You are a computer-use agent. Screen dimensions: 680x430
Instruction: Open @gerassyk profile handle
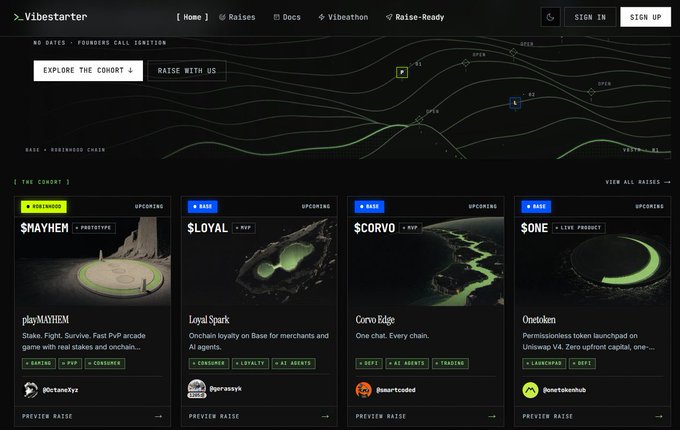click(226, 389)
